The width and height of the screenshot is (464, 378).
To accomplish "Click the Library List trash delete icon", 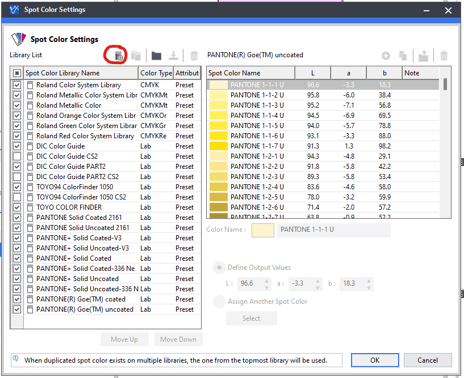I will pyautogui.click(x=194, y=55).
